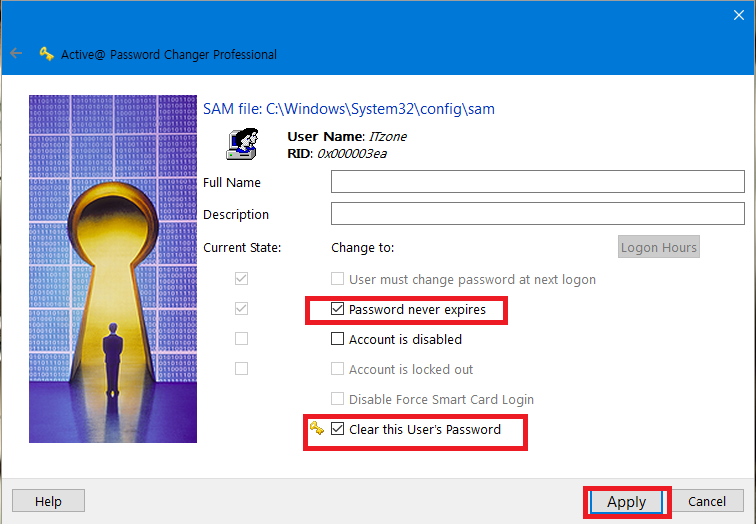This screenshot has height=524, width=756.
Task: Click the Change to label
Action: coord(363,247)
